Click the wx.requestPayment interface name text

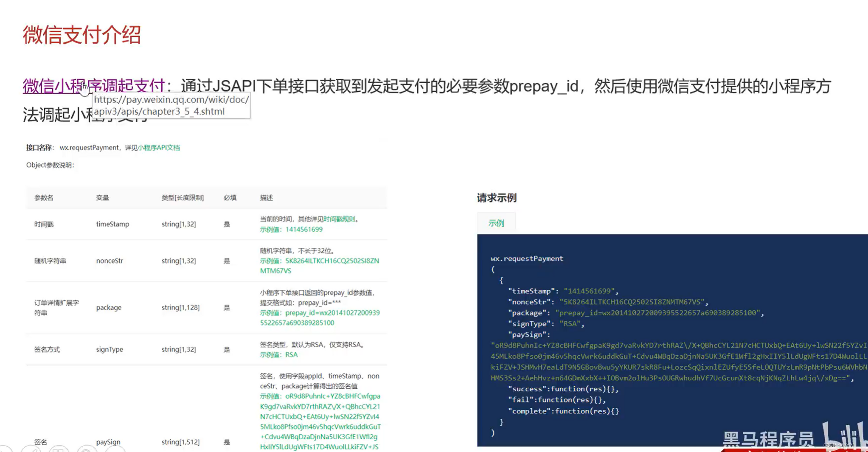(89, 148)
